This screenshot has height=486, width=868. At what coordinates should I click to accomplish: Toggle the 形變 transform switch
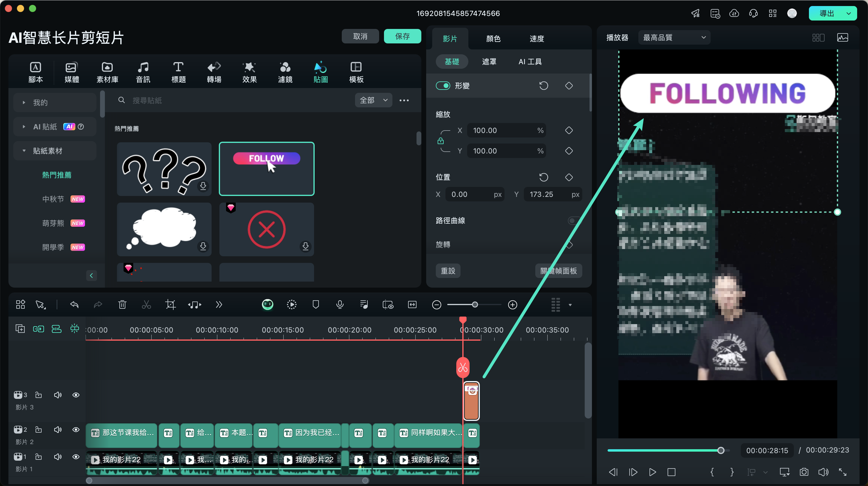(x=443, y=86)
